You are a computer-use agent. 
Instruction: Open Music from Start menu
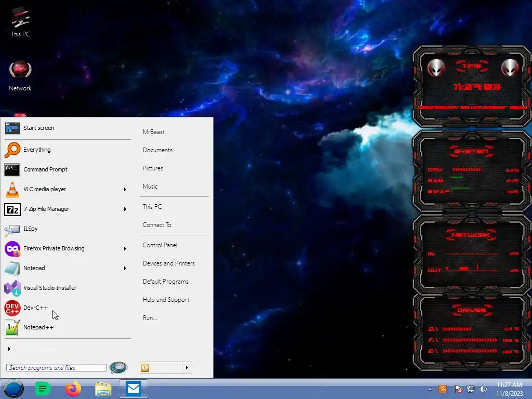[x=150, y=187]
